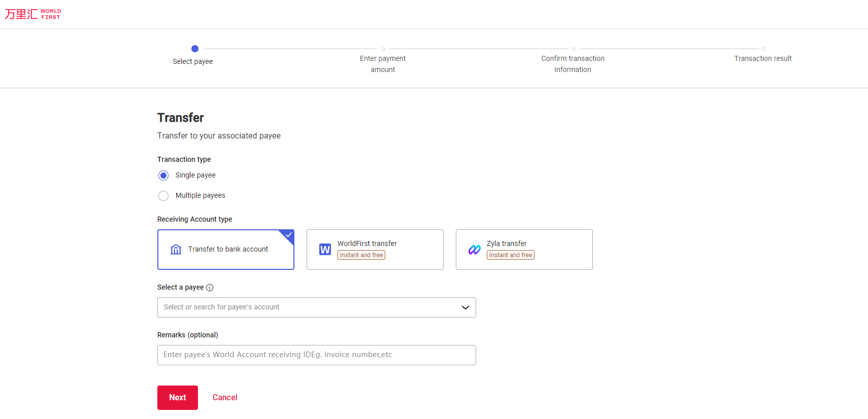The width and height of the screenshot is (868, 419).
Task: Click the WorldFirst W icon
Action: (x=325, y=250)
